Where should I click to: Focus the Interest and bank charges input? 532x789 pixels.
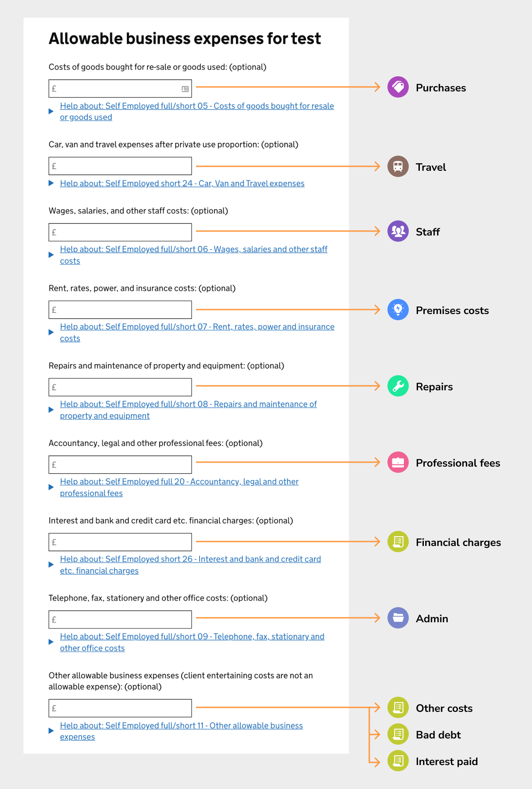120,542
